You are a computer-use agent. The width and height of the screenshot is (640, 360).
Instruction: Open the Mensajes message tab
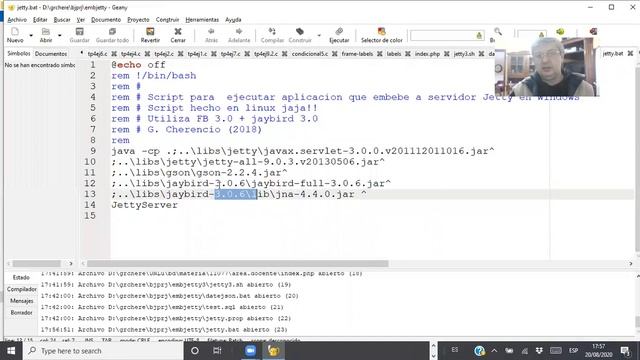[x=21, y=301]
